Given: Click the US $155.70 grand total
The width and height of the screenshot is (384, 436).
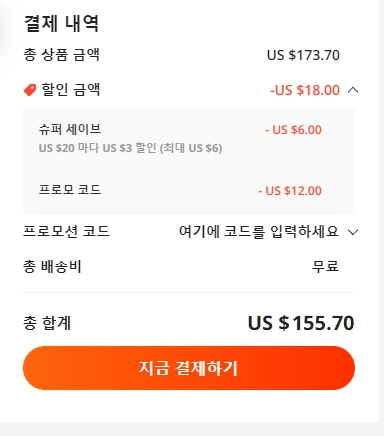Looking at the screenshot, I should coord(301,323).
